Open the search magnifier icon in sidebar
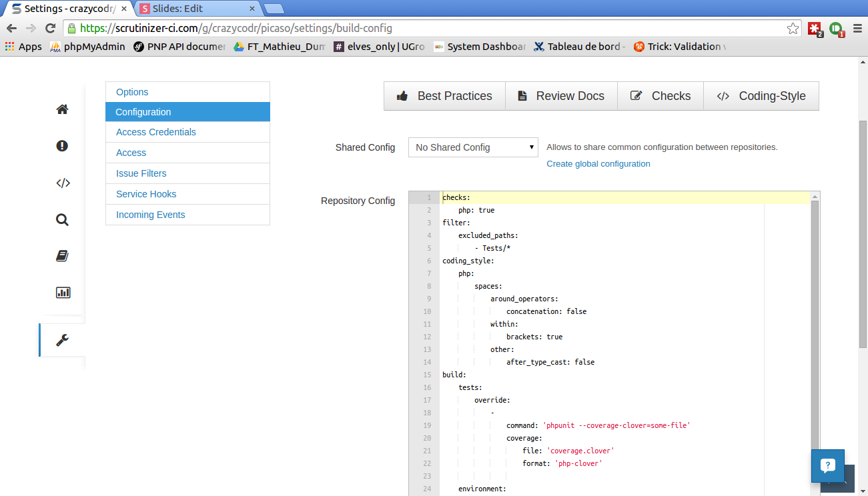Screen dimensions: 868x496 click(62, 219)
